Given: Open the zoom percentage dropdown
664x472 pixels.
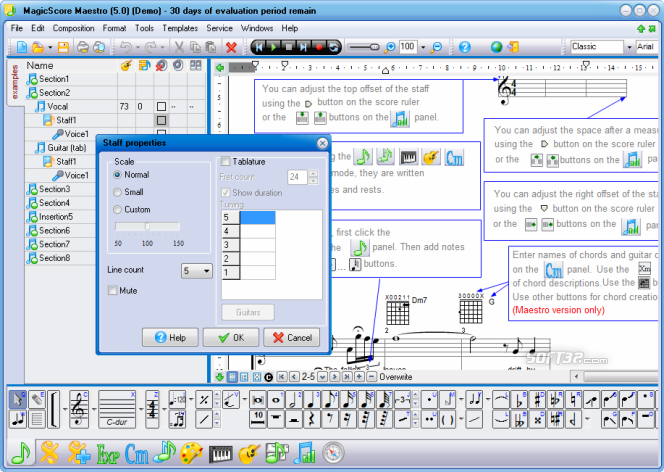Looking at the screenshot, I should (x=423, y=47).
